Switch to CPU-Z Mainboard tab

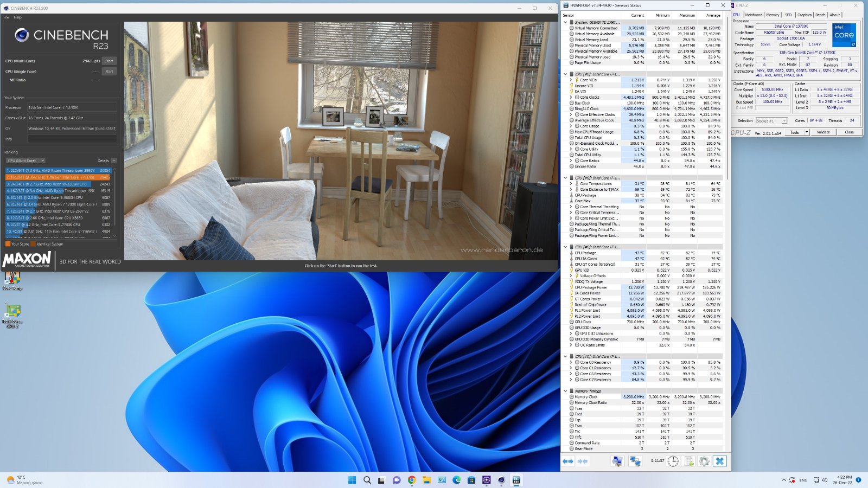click(754, 15)
